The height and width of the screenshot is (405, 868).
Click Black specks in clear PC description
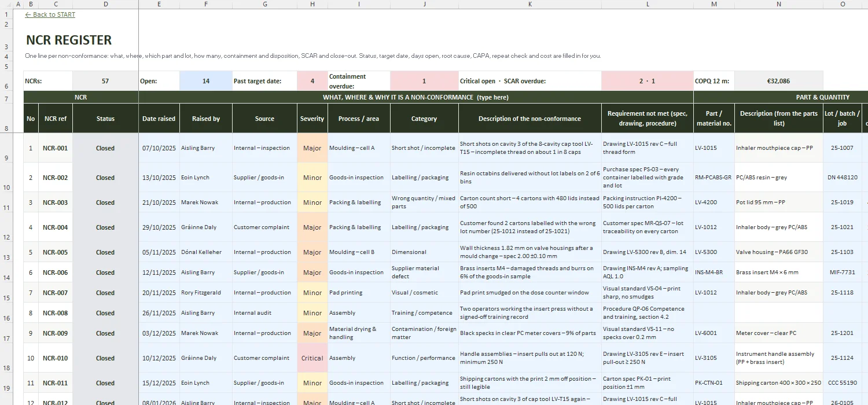pos(530,333)
